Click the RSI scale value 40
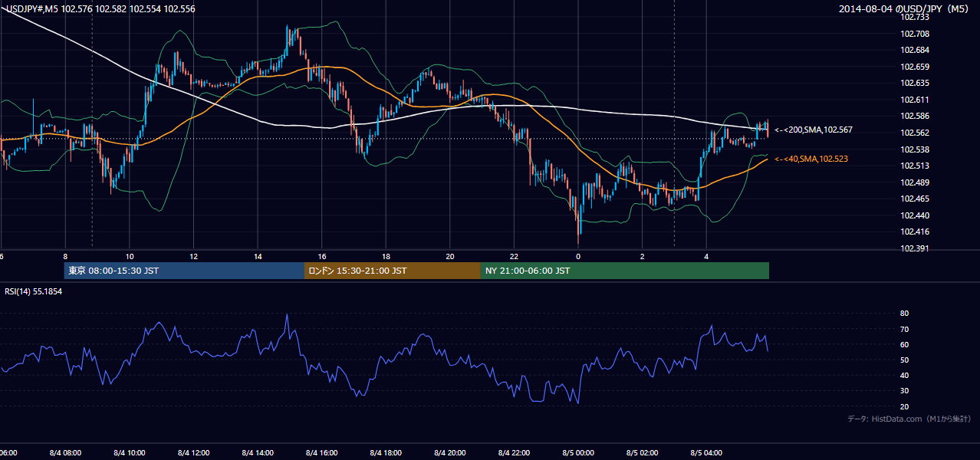Image resolution: width=980 pixels, height=460 pixels. pos(905,375)
